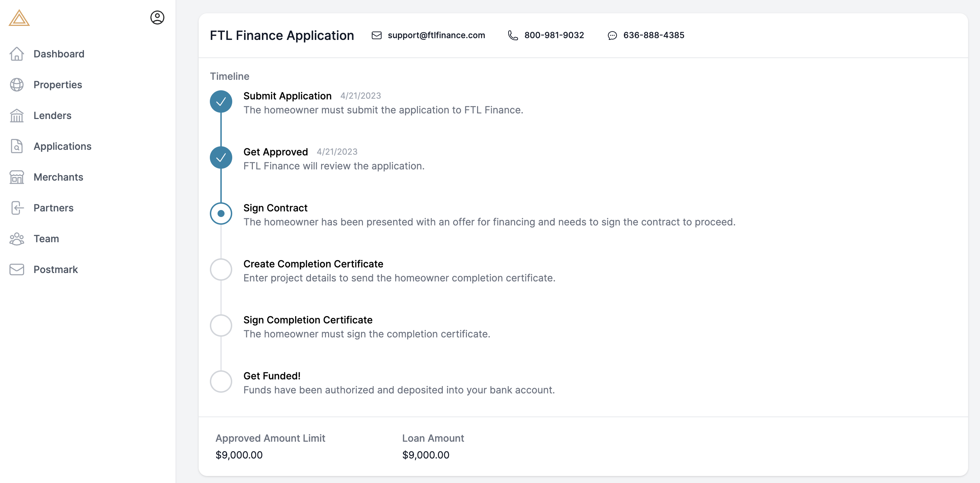980x483 pixels.
Task: Click the Applications document search icon
Action: pos(17,147)
